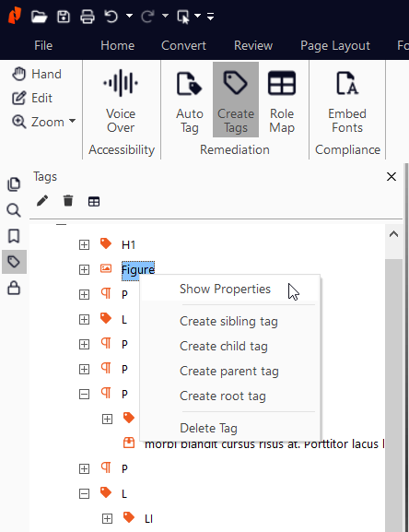Select the 'morbi blandit cursus' content text
The width and height of the screenshot is (409, 532).
(264, 444)
